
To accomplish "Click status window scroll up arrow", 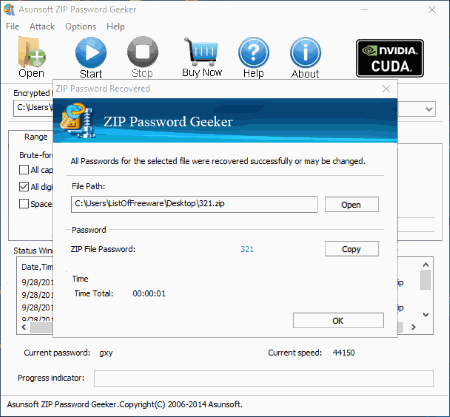I will [x=426, y=265].
